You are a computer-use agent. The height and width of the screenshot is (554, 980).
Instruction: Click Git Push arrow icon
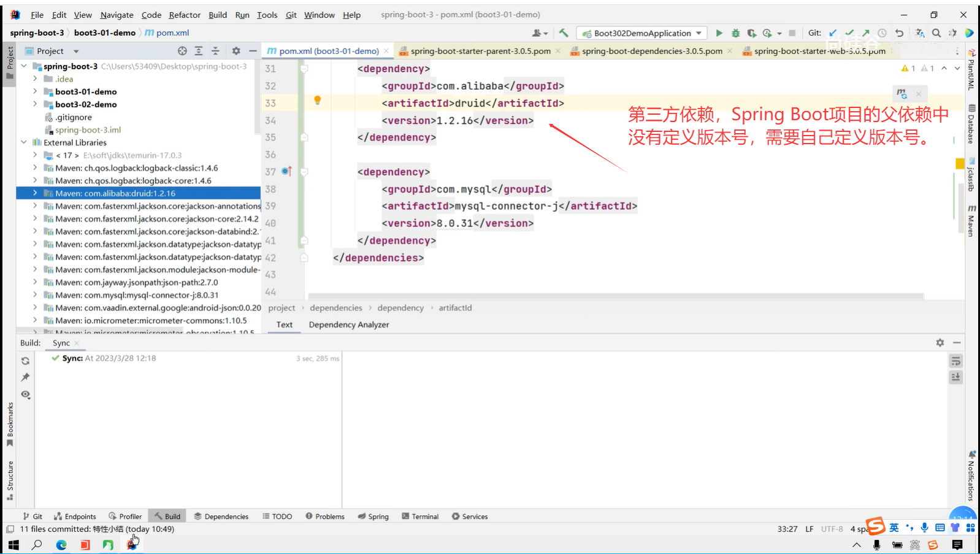pos(865,33)
